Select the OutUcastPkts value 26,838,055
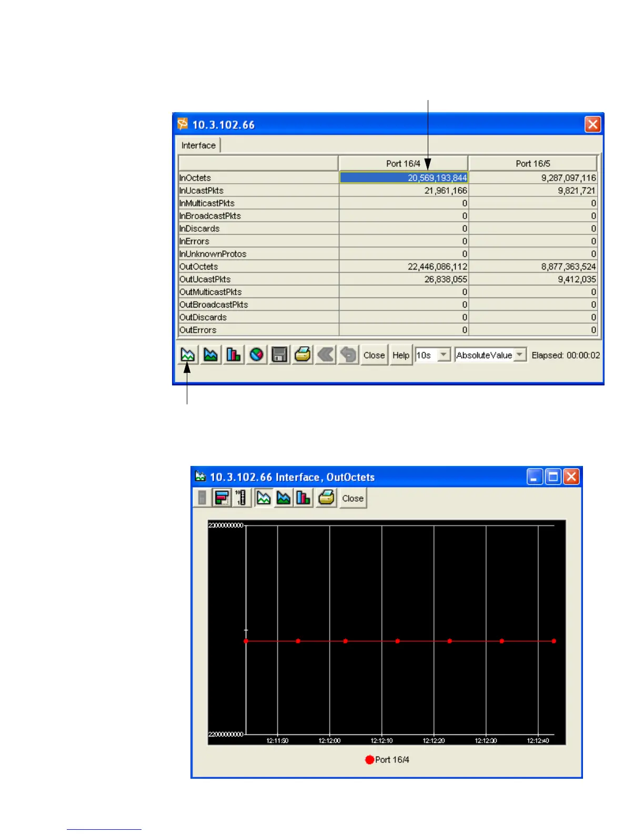Screen dimensions: 644x834 tap(404, 279)
